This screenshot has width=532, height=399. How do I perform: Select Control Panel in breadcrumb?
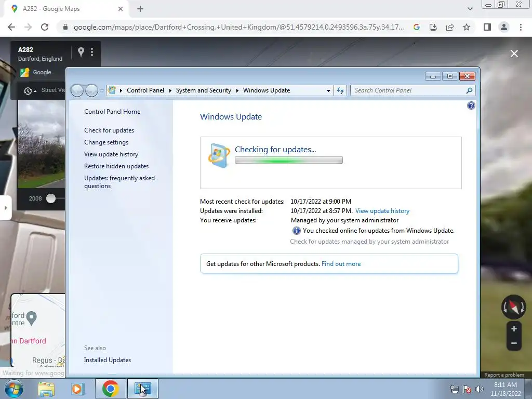[145, 90]
